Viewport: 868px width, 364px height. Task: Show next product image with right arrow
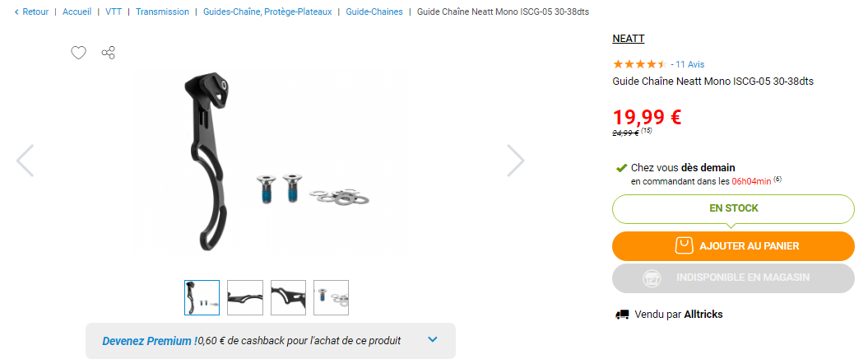(515, 161)
